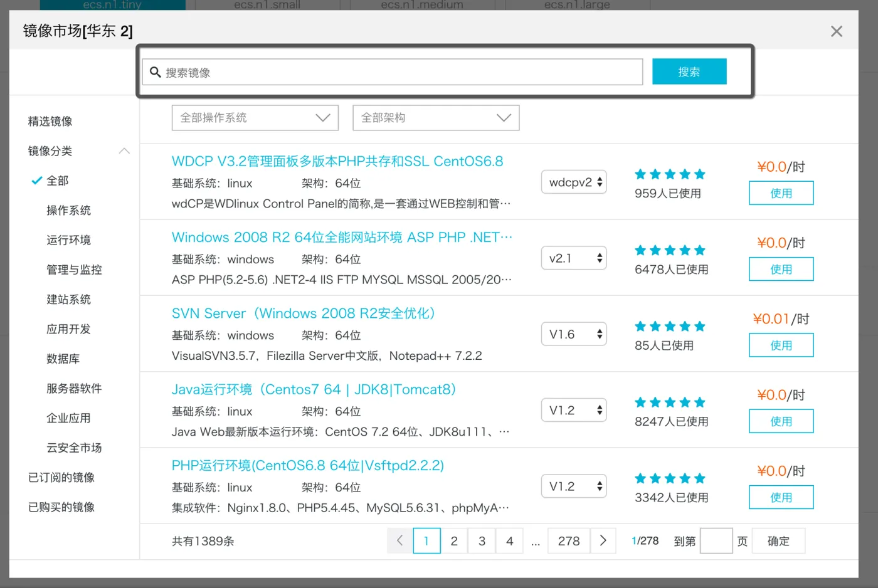Click the ¥0.01/时 price of SVN Server
The width and height of the screenshot is (878, 588).
click(x=781, y=318)
